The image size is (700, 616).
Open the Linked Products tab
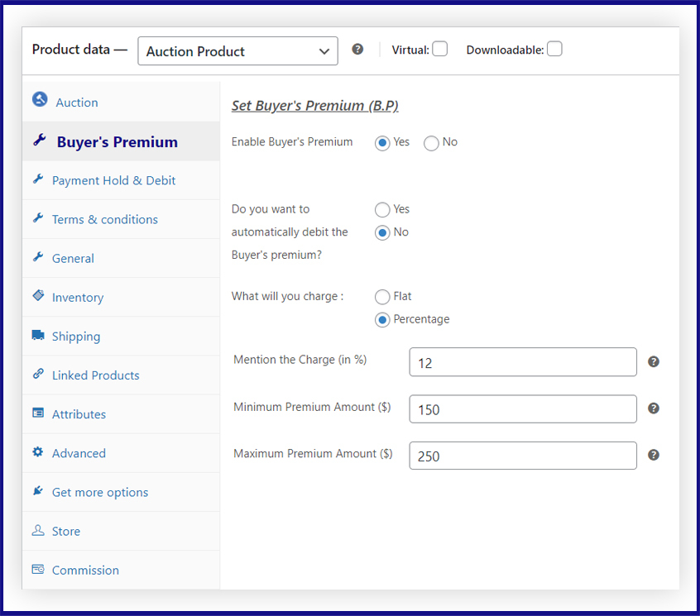pyautogui.click(x=121, y=375)
